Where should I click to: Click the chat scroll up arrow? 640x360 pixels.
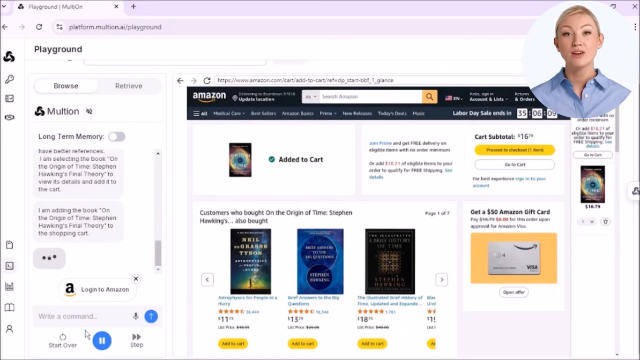click(x=158, y=153)
